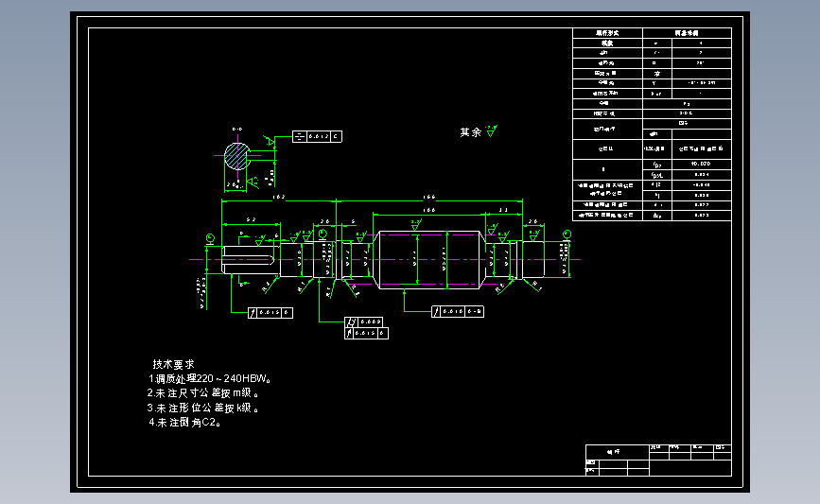The image size is (820, 504).
Task: Click the 10.020 value in the parameter table
Action: point(701,164)
